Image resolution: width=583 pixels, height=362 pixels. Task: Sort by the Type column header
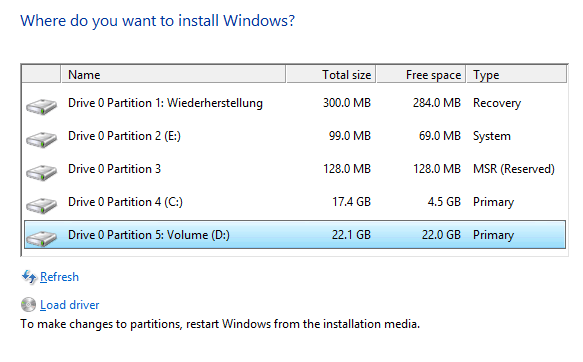[516, 74]
